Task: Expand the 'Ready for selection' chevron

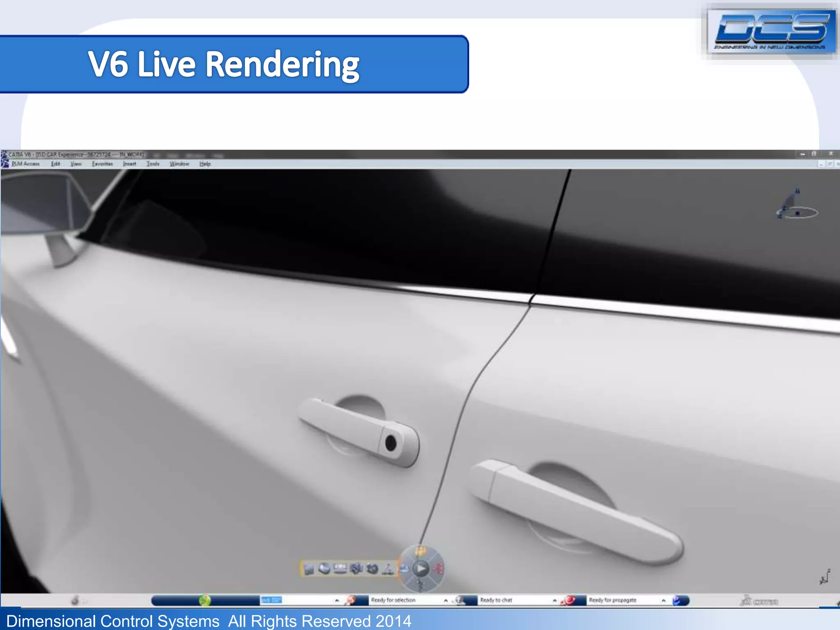Action: [x=446, y=600]
